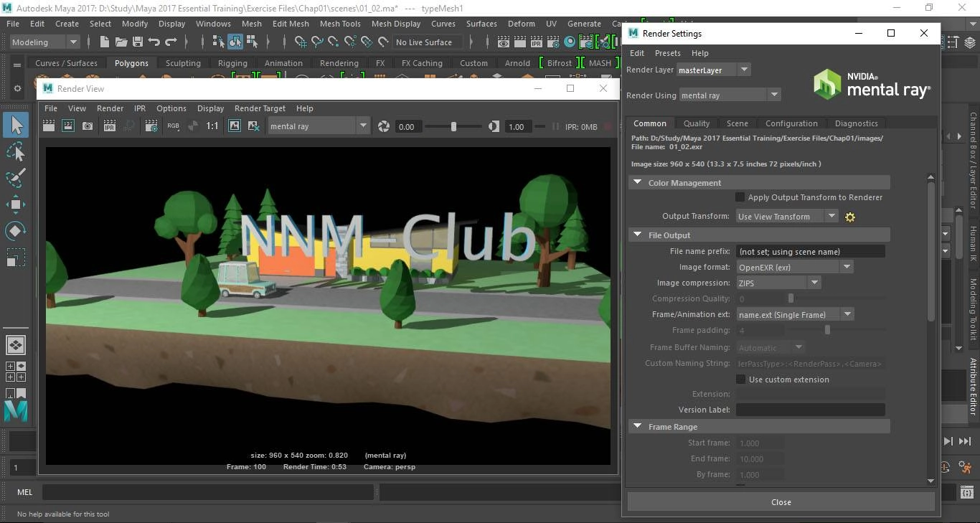
Task: Open Modeling Toolkit side tab
Action: point(973,309)
